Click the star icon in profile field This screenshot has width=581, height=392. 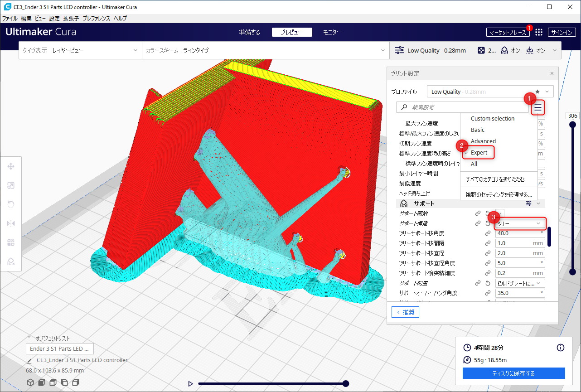(x=537, y=92)
